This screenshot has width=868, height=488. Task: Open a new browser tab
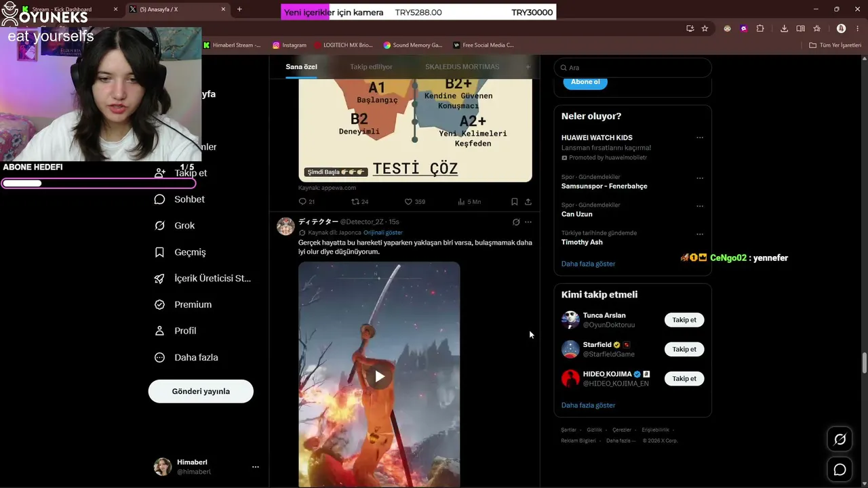239,9
